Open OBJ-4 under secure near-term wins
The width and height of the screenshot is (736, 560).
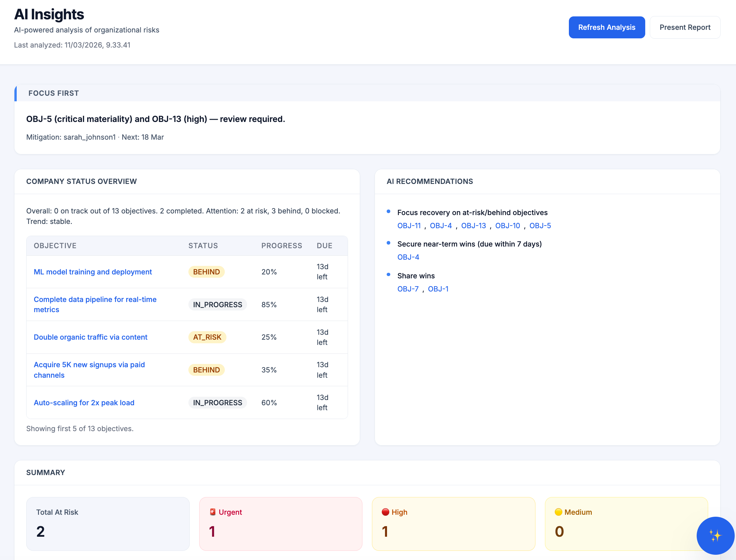click(x=408, y=257)
